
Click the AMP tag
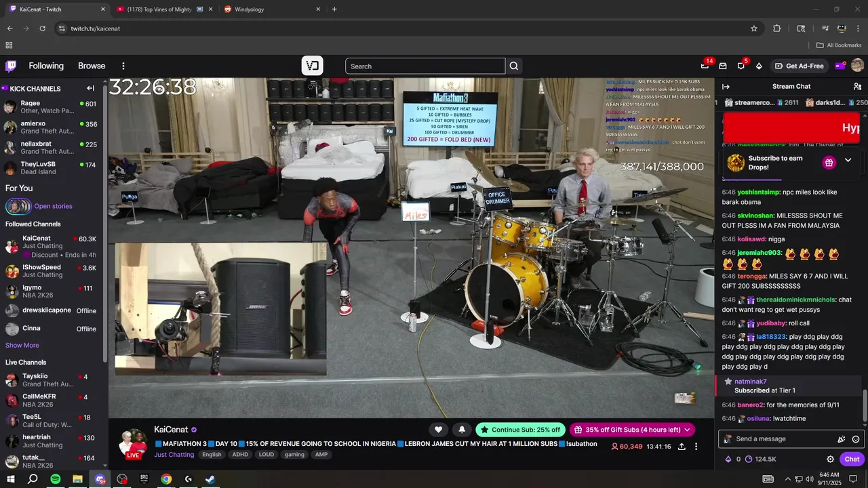click(x=321, y=455)
